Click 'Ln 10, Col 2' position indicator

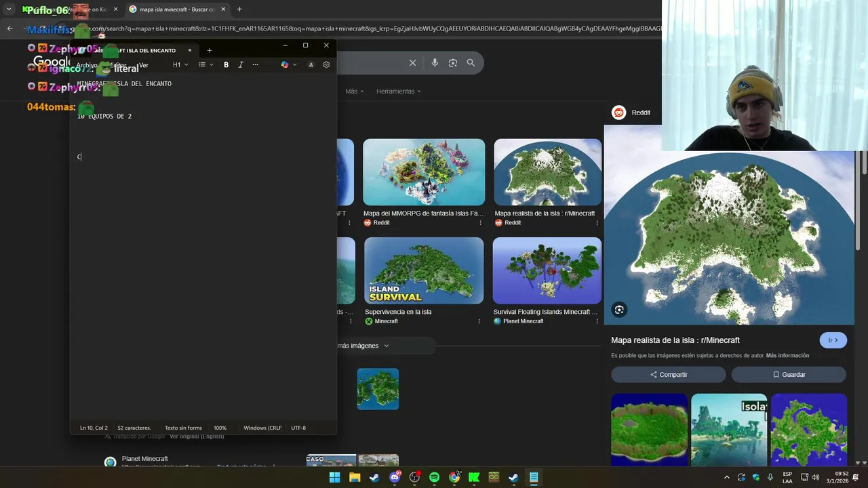click(94, 428)
